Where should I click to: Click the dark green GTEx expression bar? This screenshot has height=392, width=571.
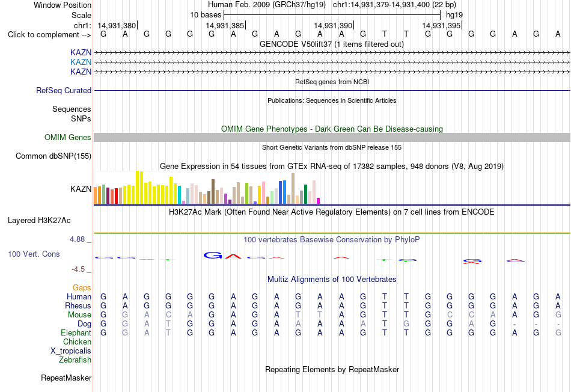[305, 194]
